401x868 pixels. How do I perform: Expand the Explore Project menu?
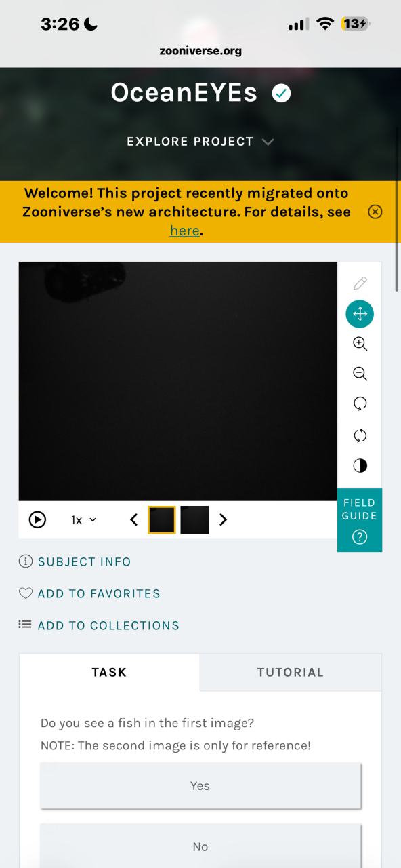(200, 142)
